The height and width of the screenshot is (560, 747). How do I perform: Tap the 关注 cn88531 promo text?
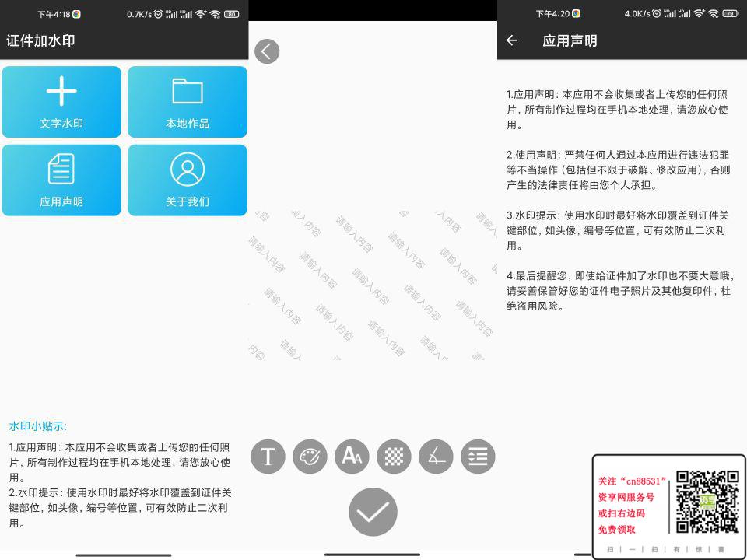(x=633, y=481)
